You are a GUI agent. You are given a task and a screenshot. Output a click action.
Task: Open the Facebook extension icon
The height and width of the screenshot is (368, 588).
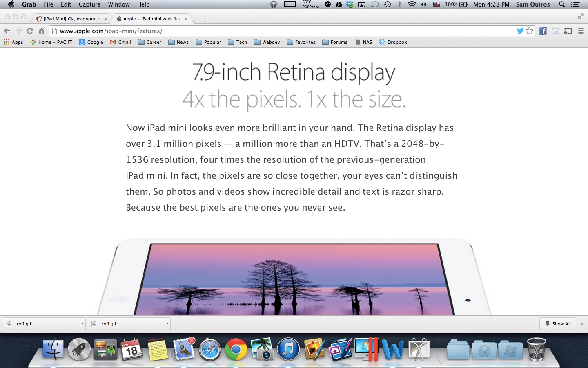[543, 31]
